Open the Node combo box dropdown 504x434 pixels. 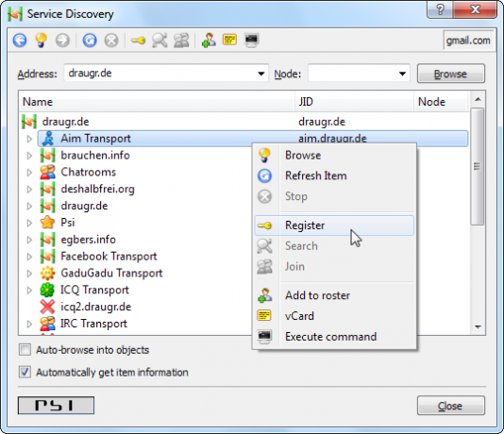coord(402,74)
